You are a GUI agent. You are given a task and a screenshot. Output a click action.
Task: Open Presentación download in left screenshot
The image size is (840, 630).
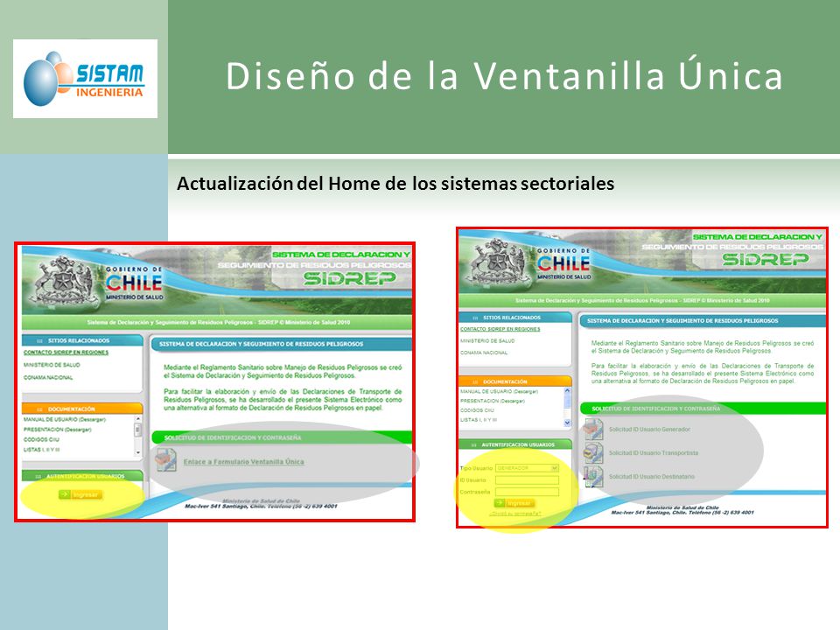[58, 430]
